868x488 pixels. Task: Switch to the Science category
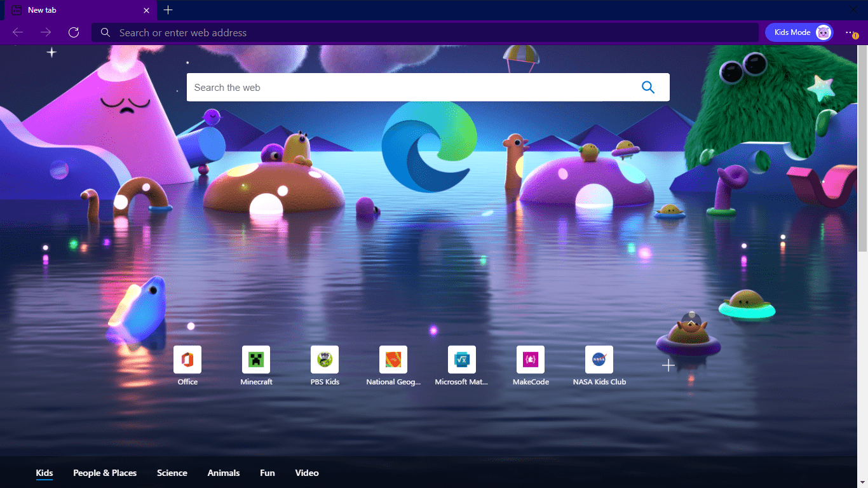point(172,473)
